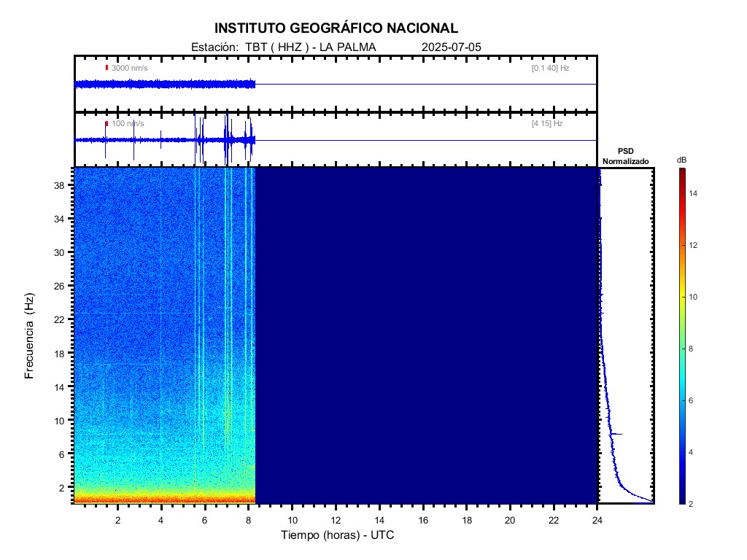Image resolution: width=747 pixels, height=560 pixels.
Task: Click the time tick label 22
Action: click(554, 521)
